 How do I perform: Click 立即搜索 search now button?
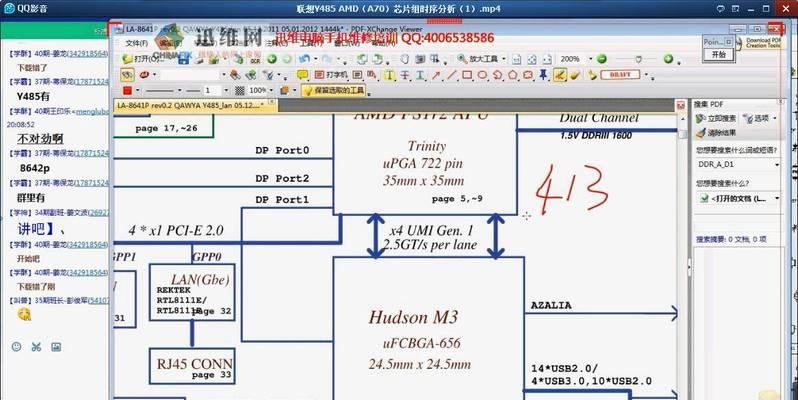[716, 118]
